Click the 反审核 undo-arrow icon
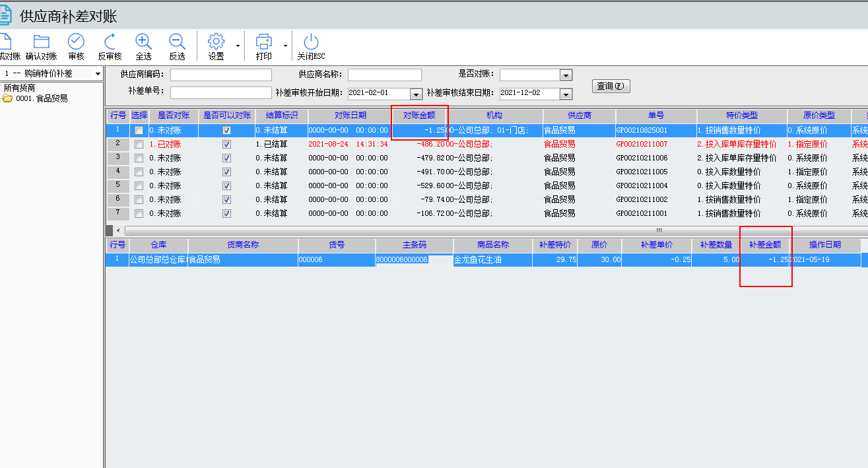 [110, 42]
